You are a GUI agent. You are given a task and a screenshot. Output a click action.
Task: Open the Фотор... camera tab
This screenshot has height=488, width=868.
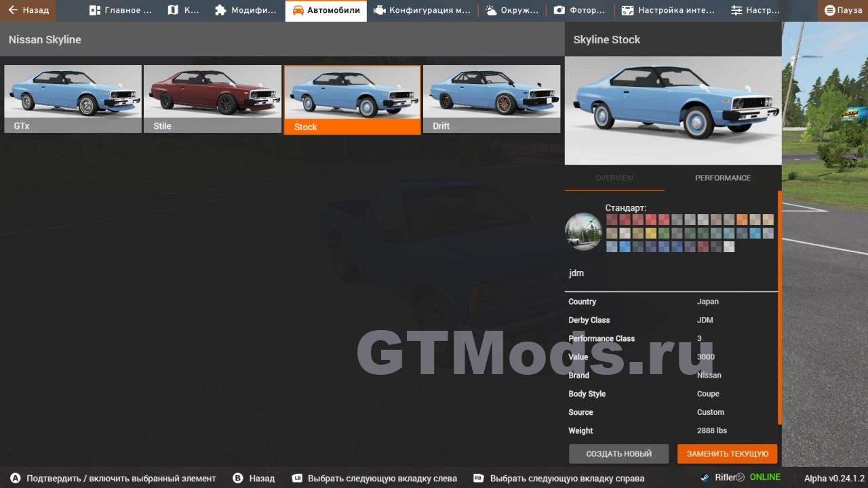pos(580,10)
